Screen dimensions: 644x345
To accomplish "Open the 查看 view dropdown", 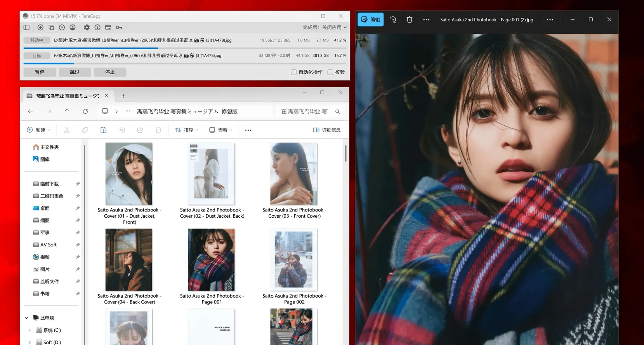I will (221, 130).
